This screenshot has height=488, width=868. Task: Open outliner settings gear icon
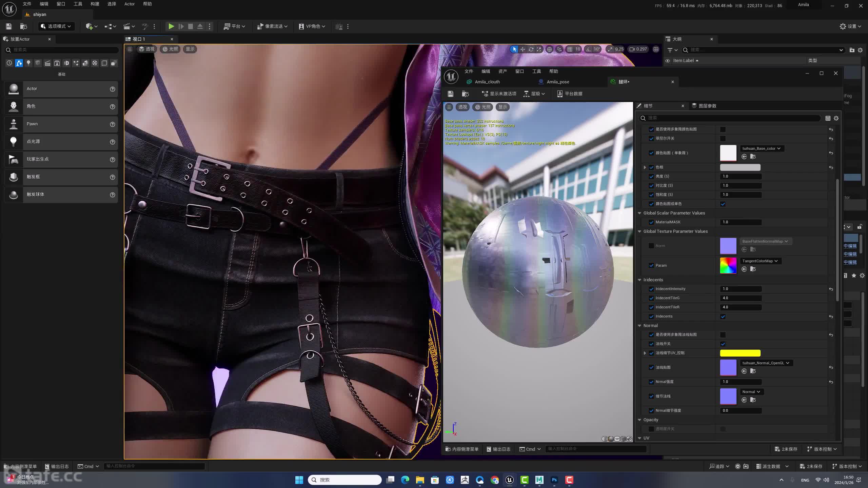click(860, 50)
